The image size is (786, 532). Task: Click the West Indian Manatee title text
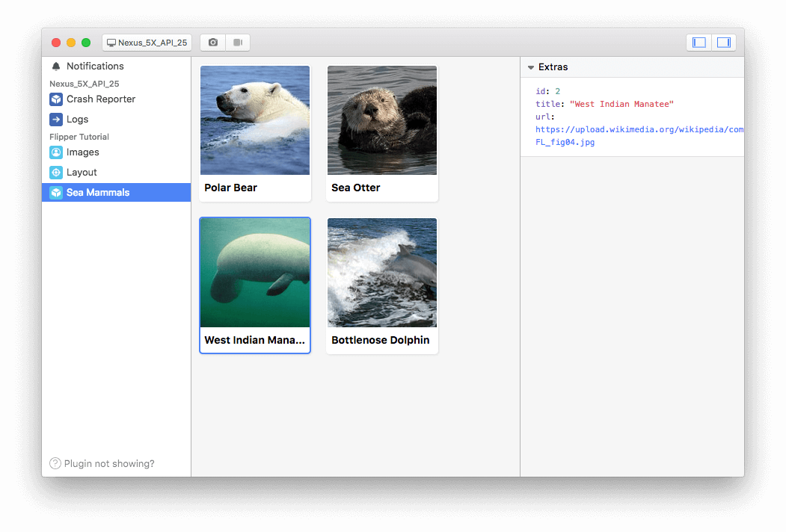255,340
